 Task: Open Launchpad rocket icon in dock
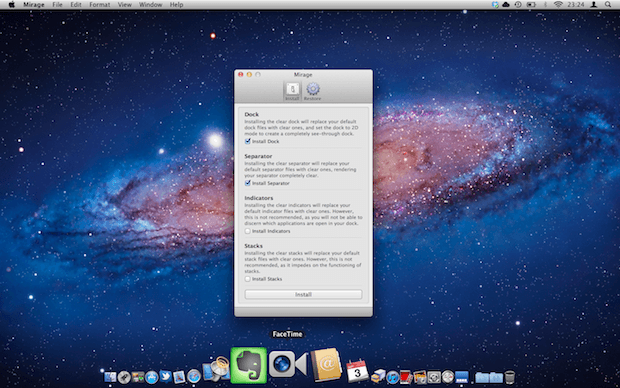tap(124, 377)
